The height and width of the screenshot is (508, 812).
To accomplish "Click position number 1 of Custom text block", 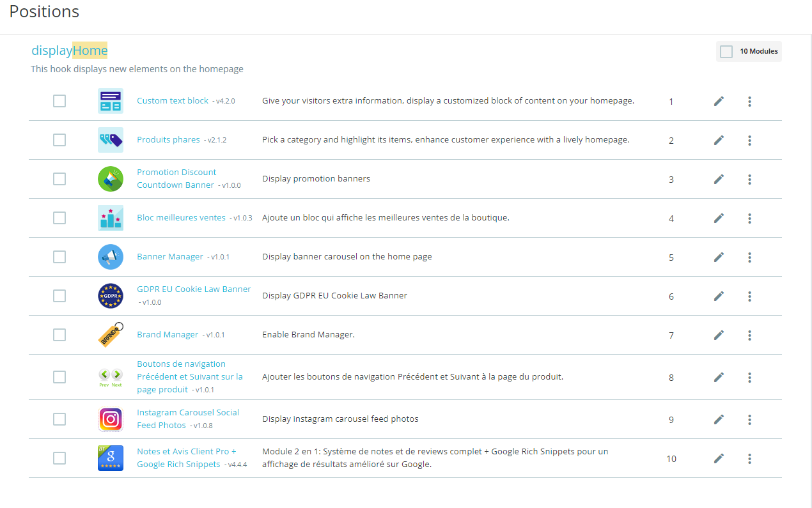I will [x=671, y=102].
